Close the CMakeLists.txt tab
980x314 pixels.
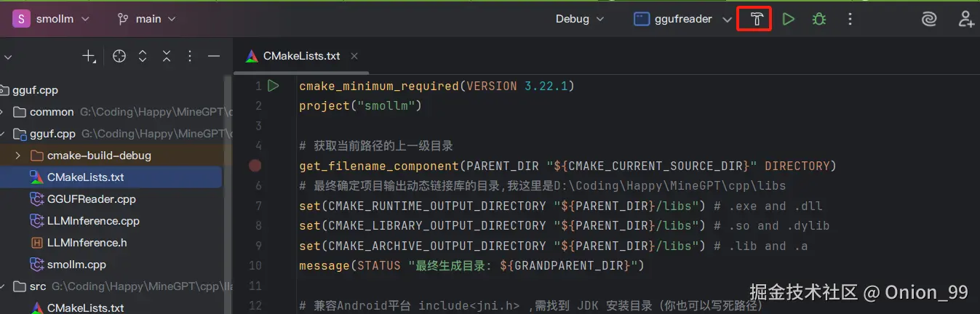click(x=355, y=56)
